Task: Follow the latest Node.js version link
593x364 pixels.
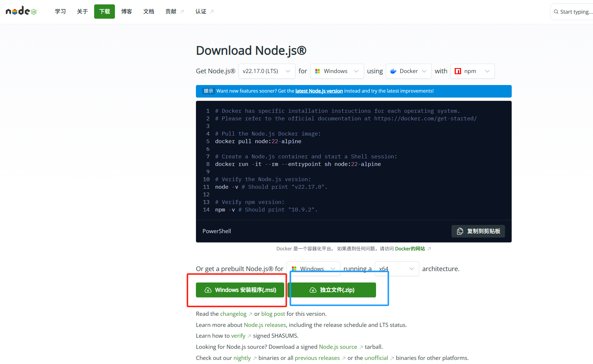Action: [319, 91]
